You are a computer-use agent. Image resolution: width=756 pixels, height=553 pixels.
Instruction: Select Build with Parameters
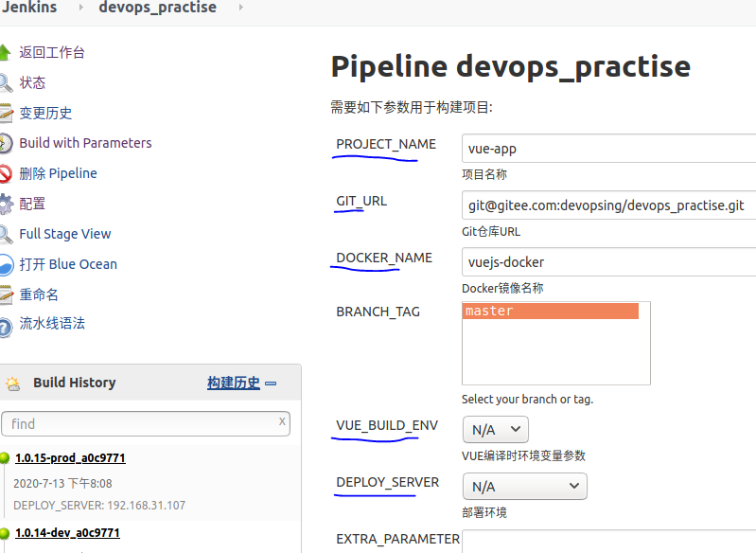point(85,143)
